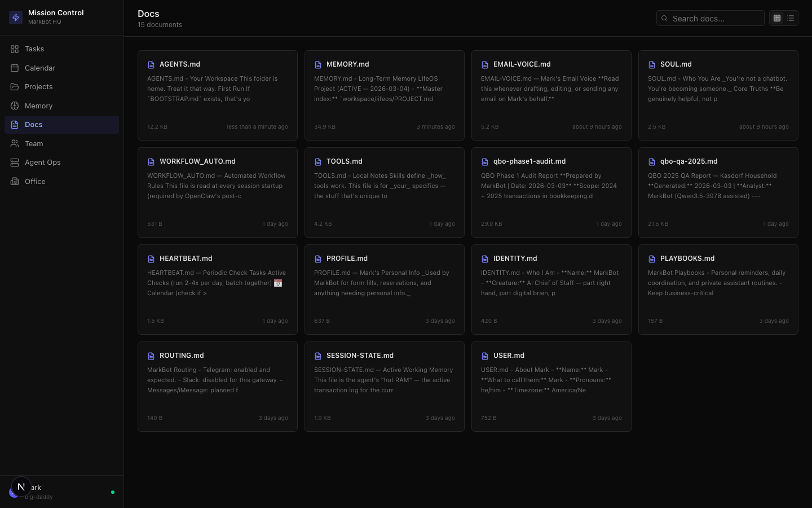This screenshot has height=508, width=812.
Task: Open the MEMORY.md document
Action: tap(384, 95)
